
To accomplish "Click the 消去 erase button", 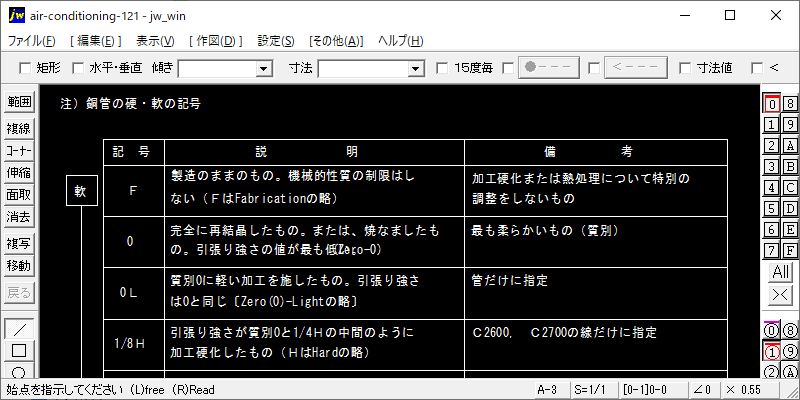I will pos(19,217).
